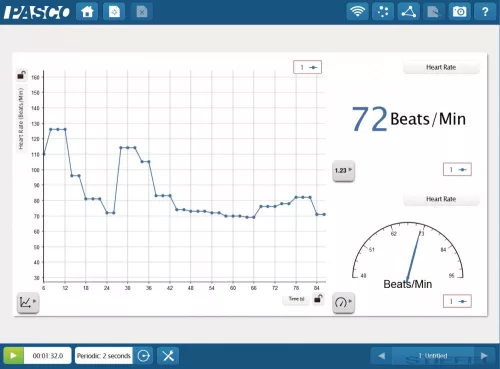Screen dimensions: 500x369
Task: Open the experiment tools wrench icon
Action: pyautogui.click(x=168, y=355)
